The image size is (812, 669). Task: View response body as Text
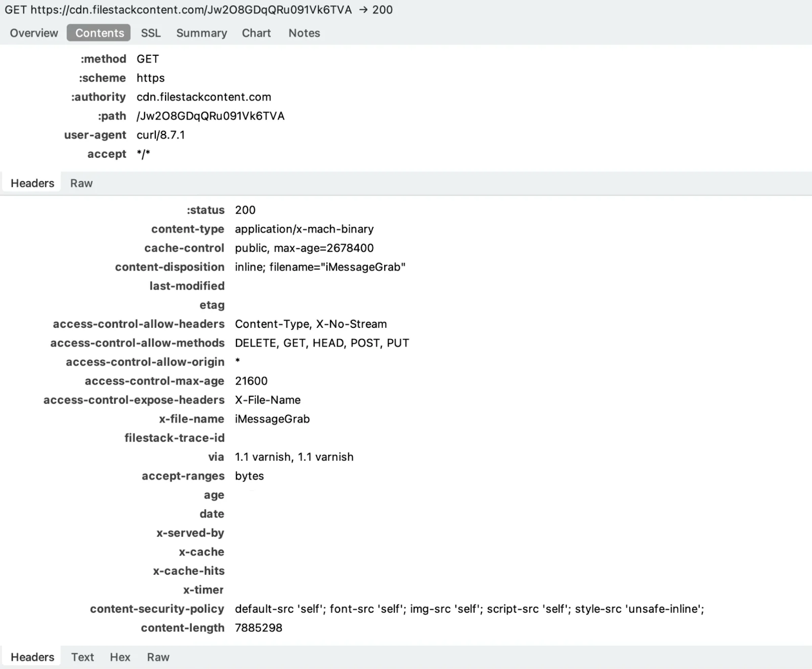point(82,657)
